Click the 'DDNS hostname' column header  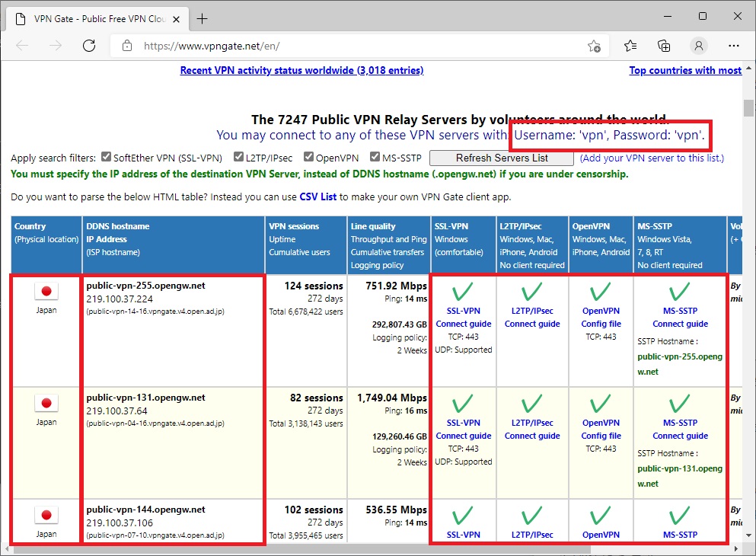(x=118, y=226)
